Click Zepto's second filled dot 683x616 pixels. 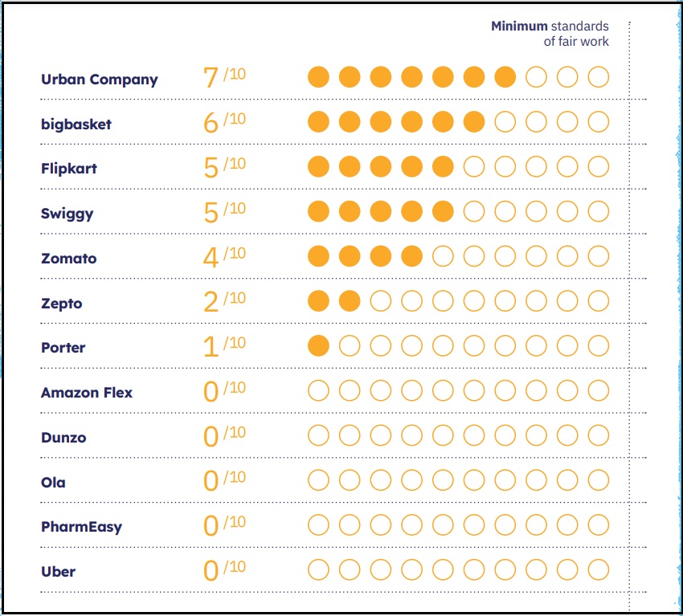(x=350, y=301)
